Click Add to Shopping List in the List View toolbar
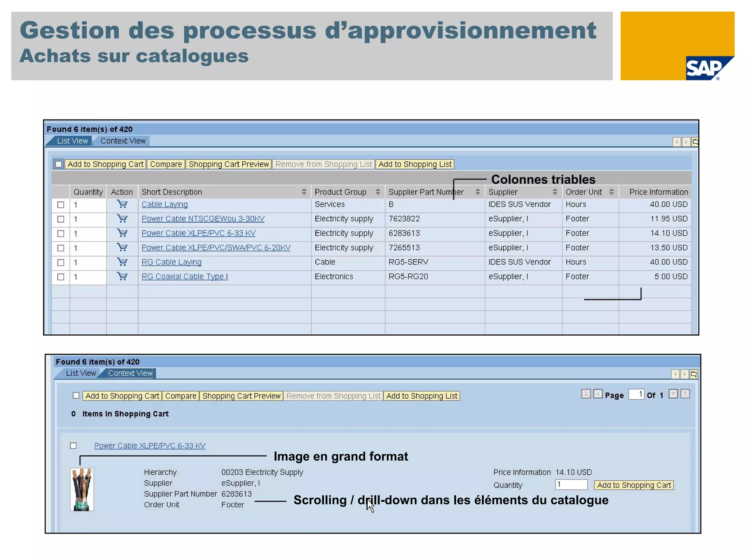This screenshot has width=746, height=560. [x=415, y=164]
